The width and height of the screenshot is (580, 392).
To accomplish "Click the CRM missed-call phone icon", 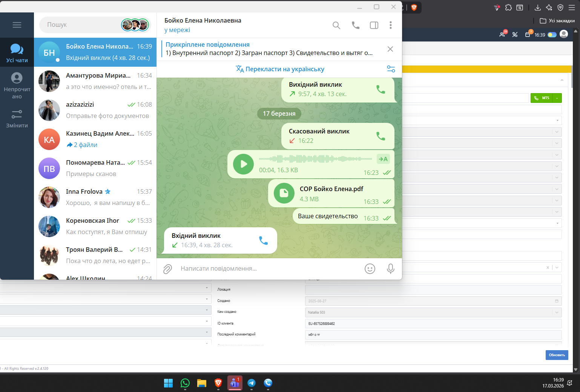I will pos(515,35).
